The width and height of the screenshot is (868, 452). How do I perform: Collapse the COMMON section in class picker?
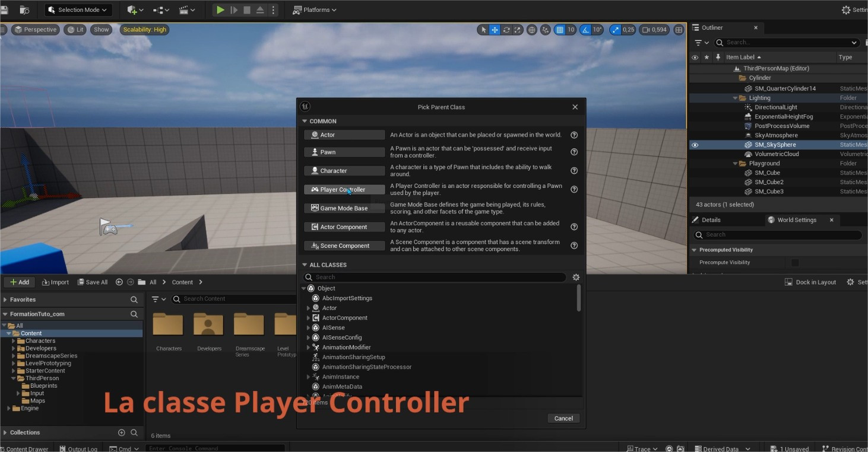click(x=305, y=121)
